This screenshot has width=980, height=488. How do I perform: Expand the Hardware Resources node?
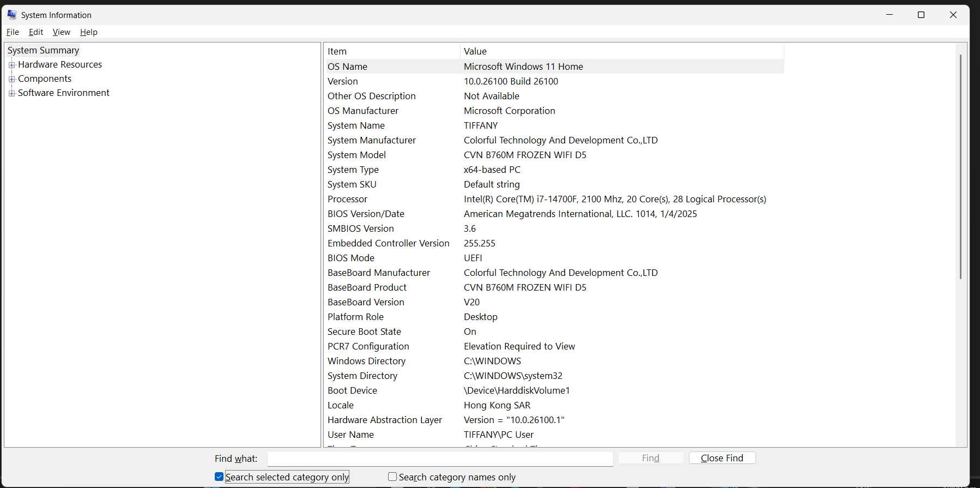(x=11, y=65)
